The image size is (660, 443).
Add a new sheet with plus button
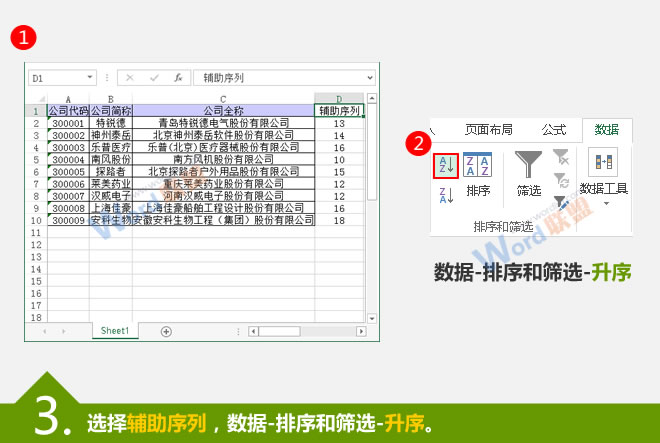tap(166, 330)
